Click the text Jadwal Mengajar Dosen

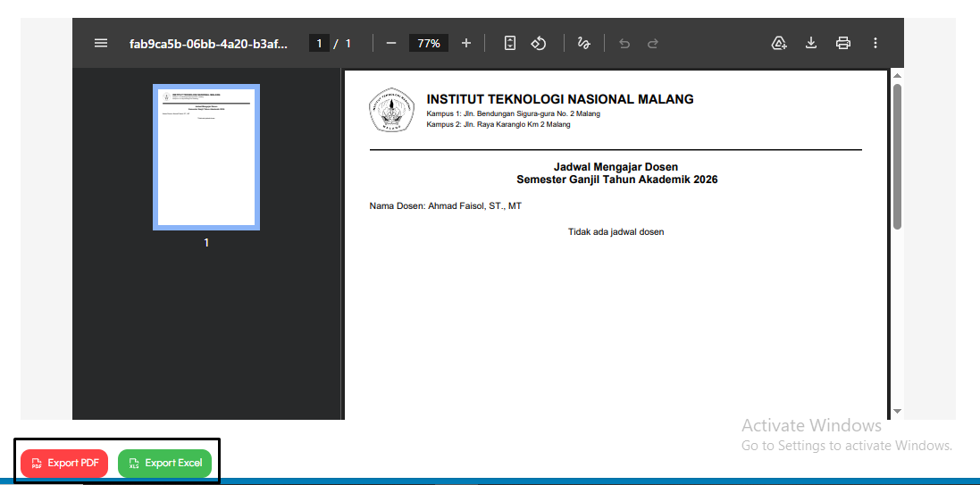pyautogui.click(x=616, y=167)
